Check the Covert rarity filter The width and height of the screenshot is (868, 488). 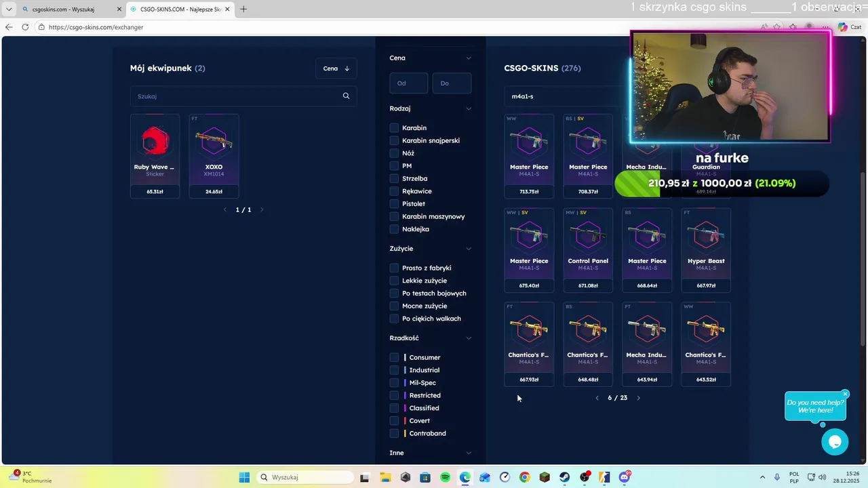pyautogui.click(x=394, y=420)
